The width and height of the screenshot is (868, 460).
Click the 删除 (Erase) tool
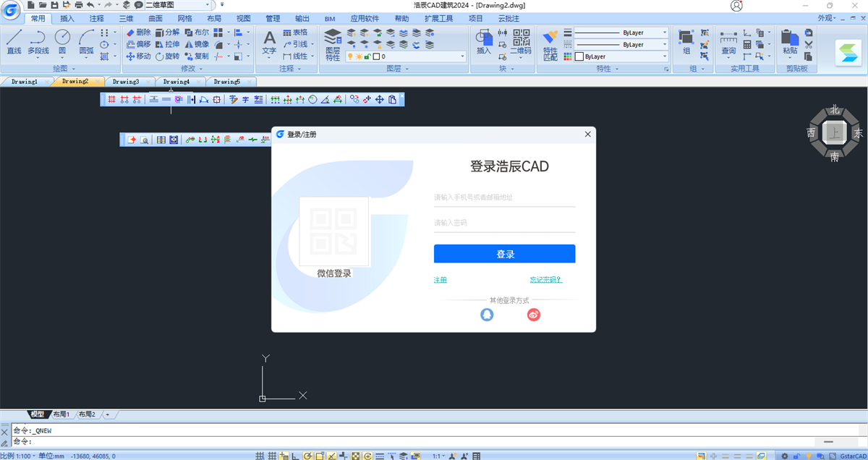click(138, 33)
